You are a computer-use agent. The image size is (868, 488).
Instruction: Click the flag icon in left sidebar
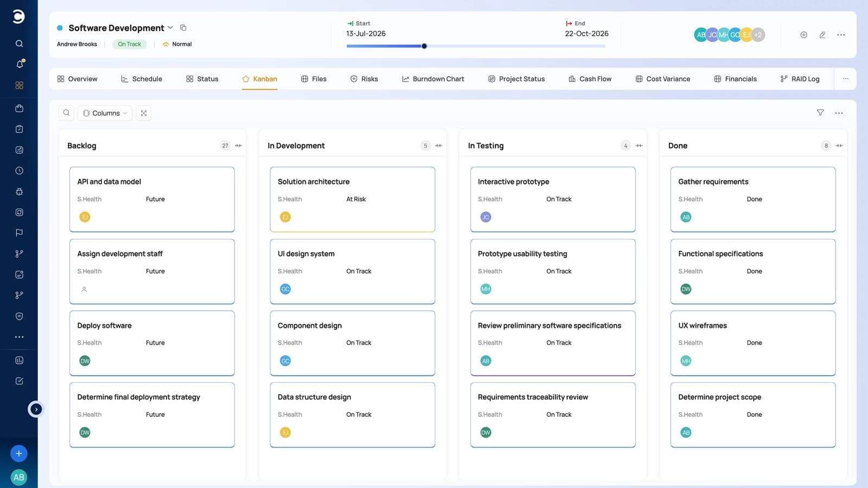[x=19, y=233]
